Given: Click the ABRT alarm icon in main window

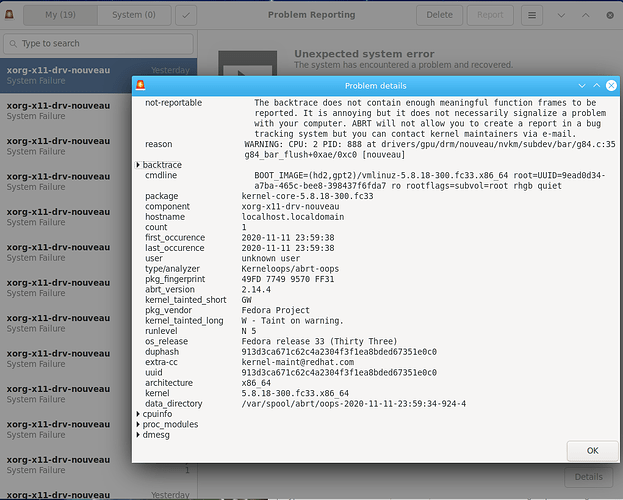Looking at the screenshot, I should pos(9,15).
